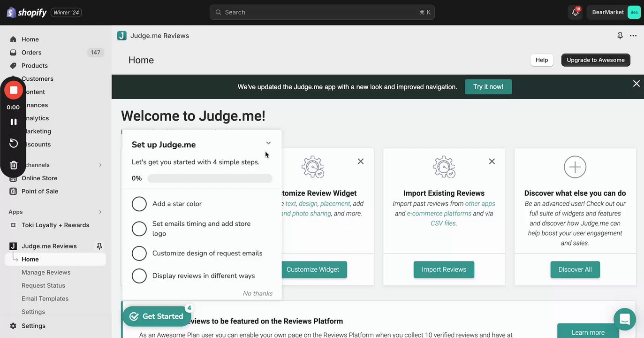
Task: Click the Settings gear icon
Action: (13, 326)
